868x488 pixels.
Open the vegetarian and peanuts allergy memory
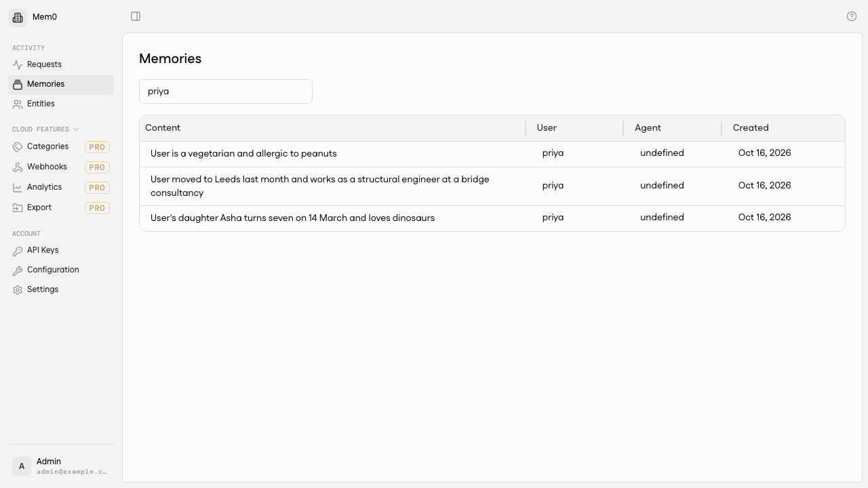pyautogui.click(x=492, y=154)
